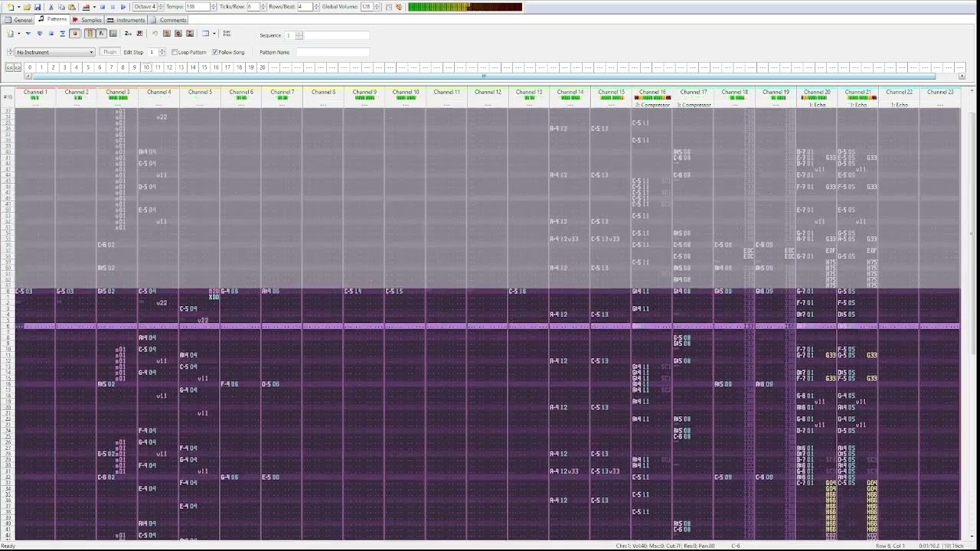The image size is (980, 551).
Task: Open the new-file type dropdown arrow
Action: pos(18,7)
